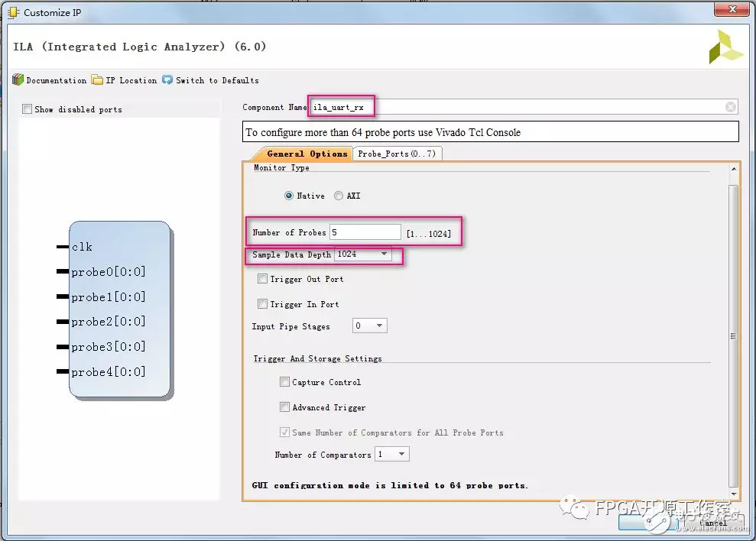Click the Trigger And Storage Settings label
756x541 pixels.
pyautogui.click(x=318, y=358)
